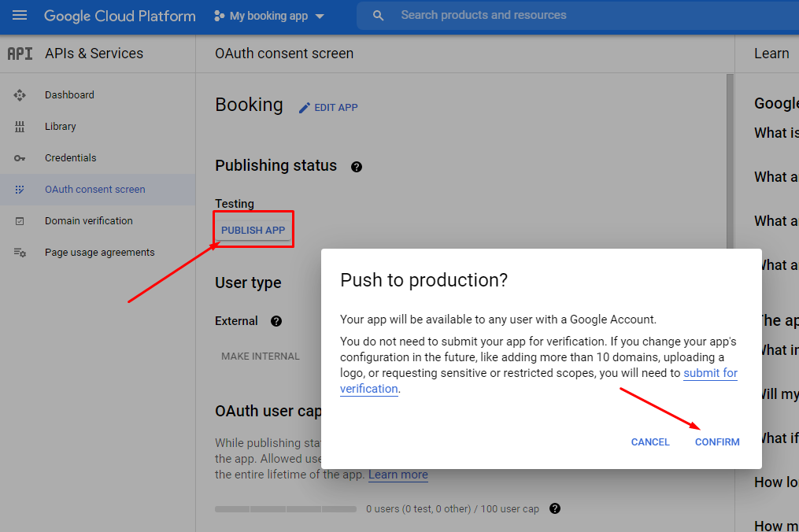Click the help icon beside Publishing status
The image size is (799, 532).
coord(357,167)
